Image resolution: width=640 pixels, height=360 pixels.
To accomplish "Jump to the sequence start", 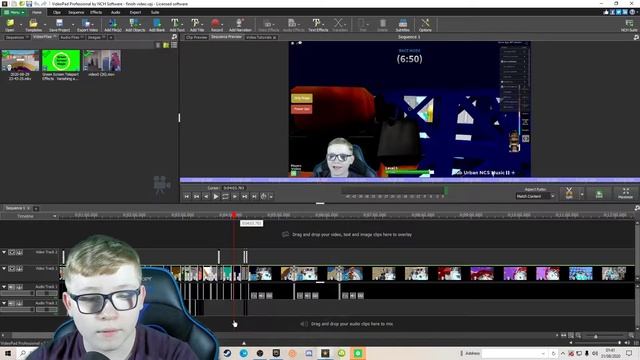I will [187, 196].
